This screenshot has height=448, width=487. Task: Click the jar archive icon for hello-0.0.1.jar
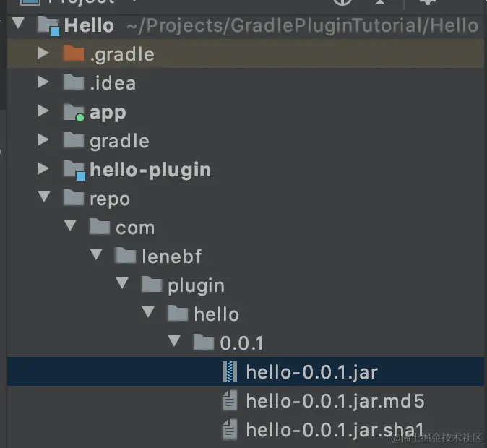pyautogui.click(x=230, y=371)
